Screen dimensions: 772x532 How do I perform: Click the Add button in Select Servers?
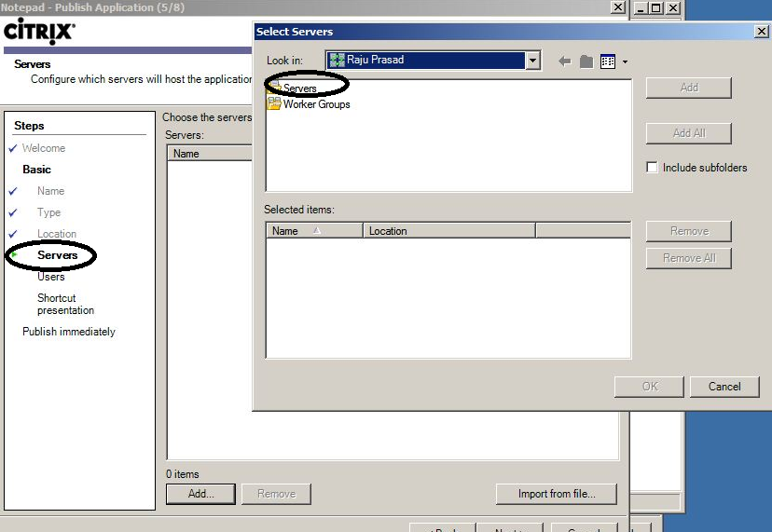[x=689, y=88]
